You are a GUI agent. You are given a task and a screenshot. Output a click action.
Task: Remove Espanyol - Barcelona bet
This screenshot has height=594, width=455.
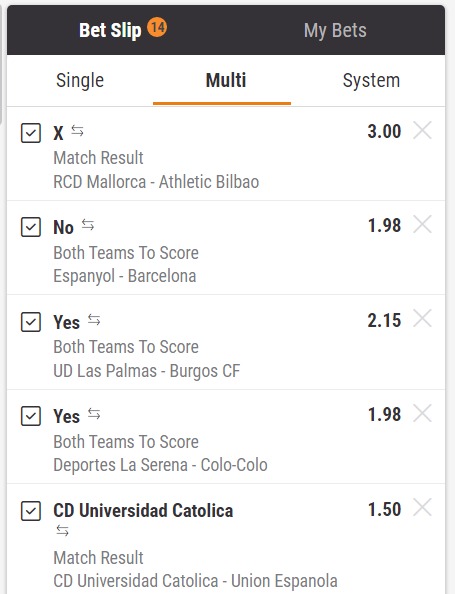click(x=422, y=225)
